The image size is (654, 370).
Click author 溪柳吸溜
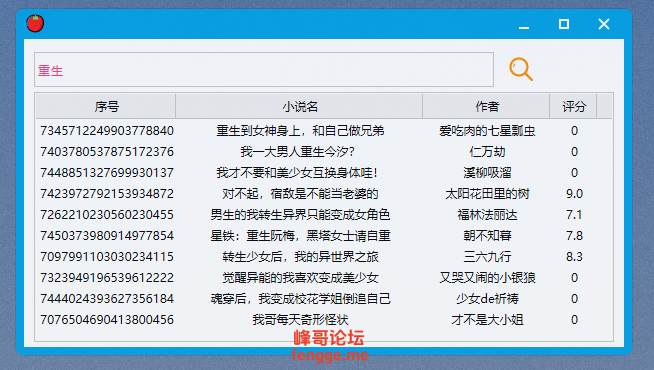pyautogui.click(x=487, y=173)
